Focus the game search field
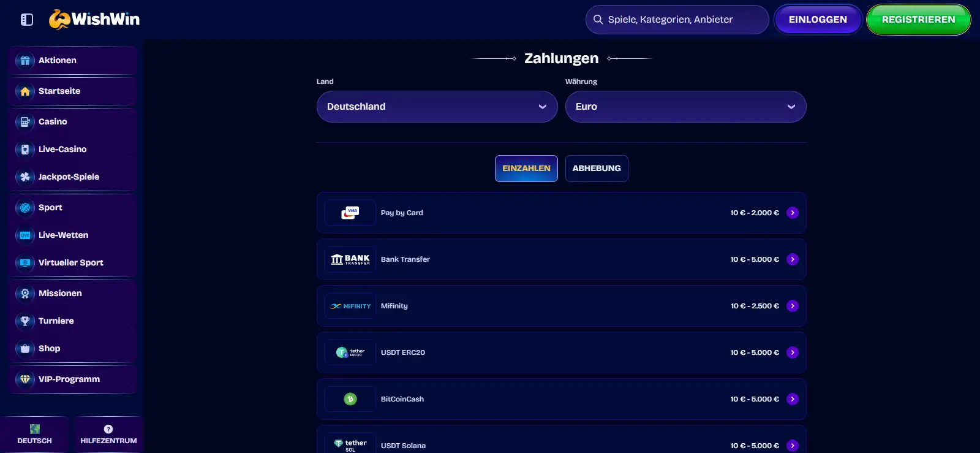The image size is (980, 453). 677,20
